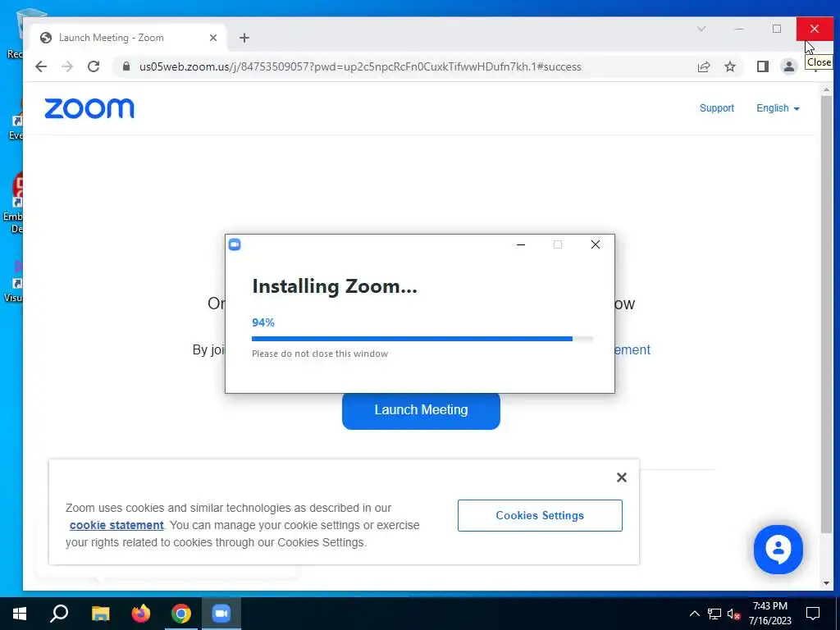
Task: Open File Explorer from taskbar
Action: [x=100, y=614]
